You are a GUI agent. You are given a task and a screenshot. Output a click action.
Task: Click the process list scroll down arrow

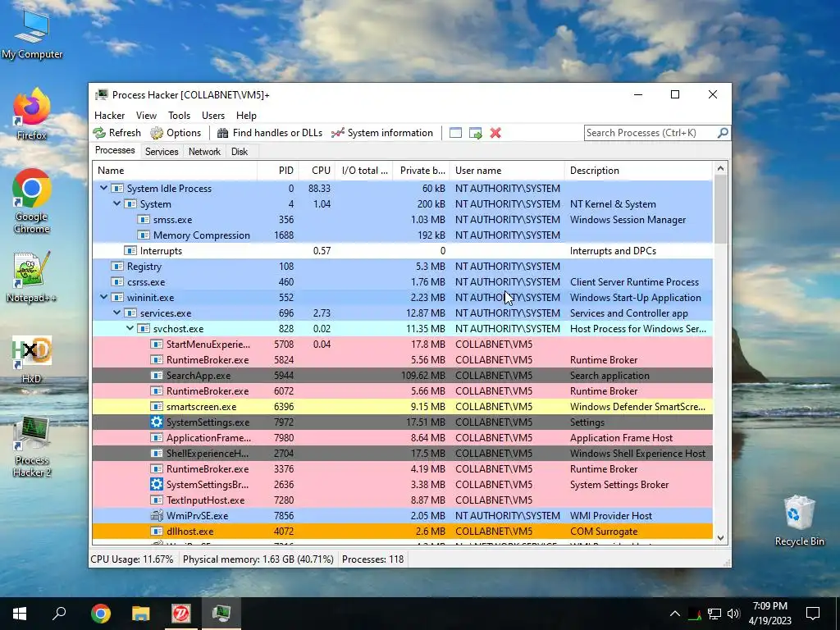click(x=720, y=537)
